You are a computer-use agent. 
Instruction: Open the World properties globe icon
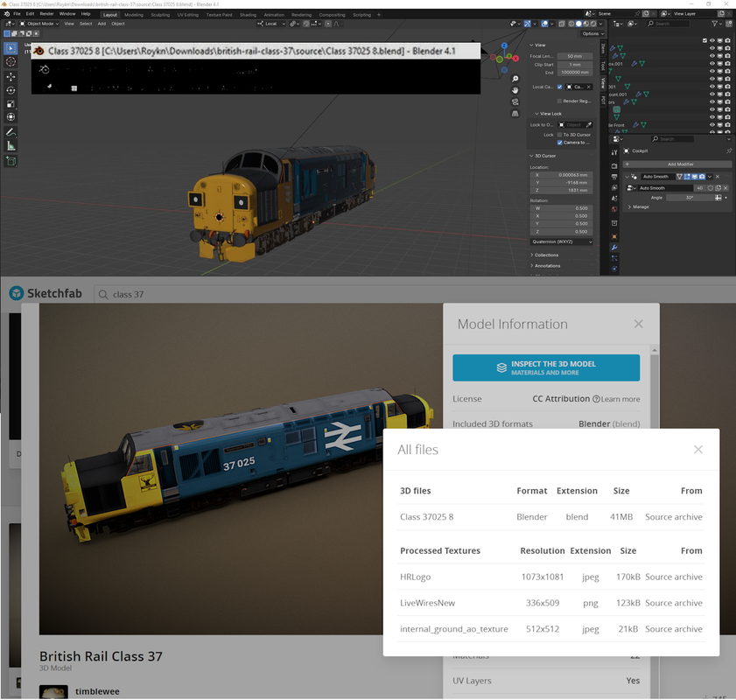614,209
